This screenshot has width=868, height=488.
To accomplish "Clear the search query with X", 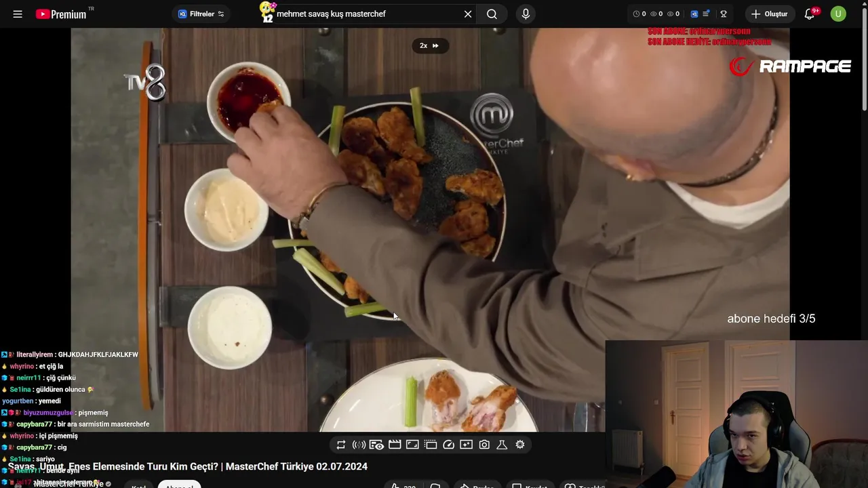I will pyautogui.click(x=468, y=14).
